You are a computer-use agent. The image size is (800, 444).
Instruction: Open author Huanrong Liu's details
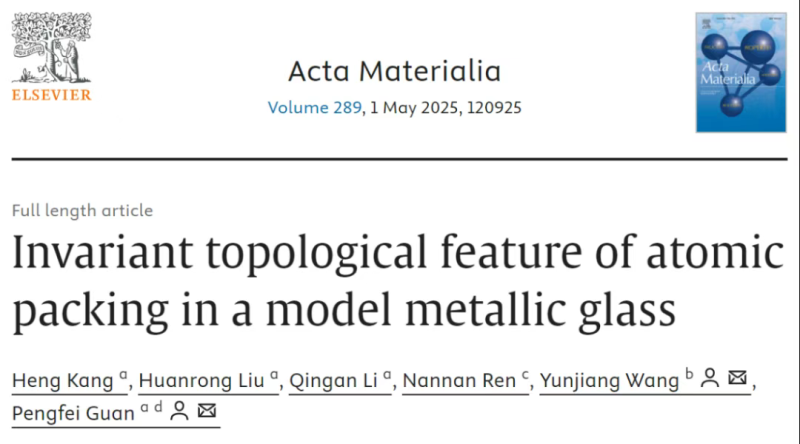click(202, 381)
